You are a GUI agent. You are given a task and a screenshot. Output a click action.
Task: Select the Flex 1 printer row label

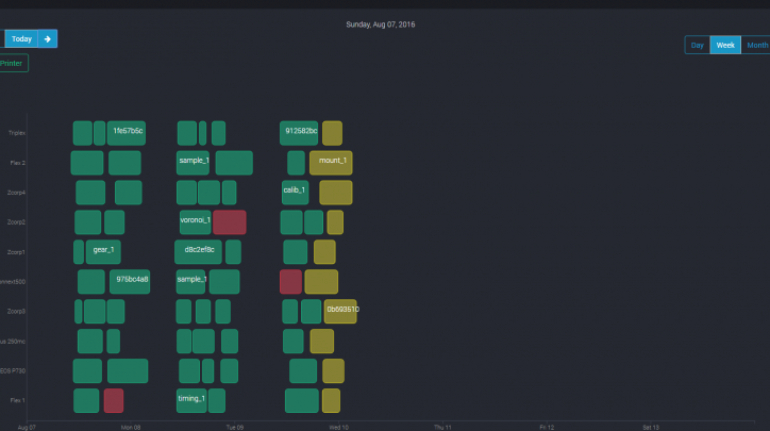click(x=18, y=401)
